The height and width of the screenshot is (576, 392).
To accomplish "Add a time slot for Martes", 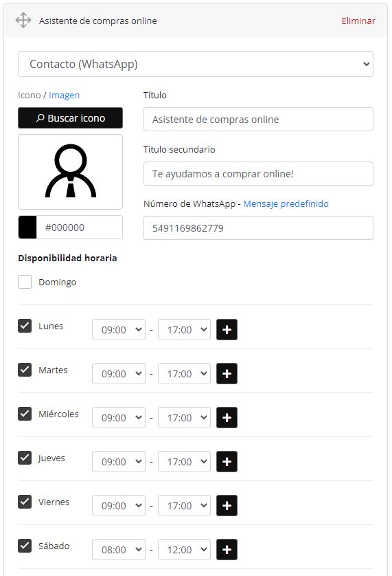I will (x=227, y=374).
